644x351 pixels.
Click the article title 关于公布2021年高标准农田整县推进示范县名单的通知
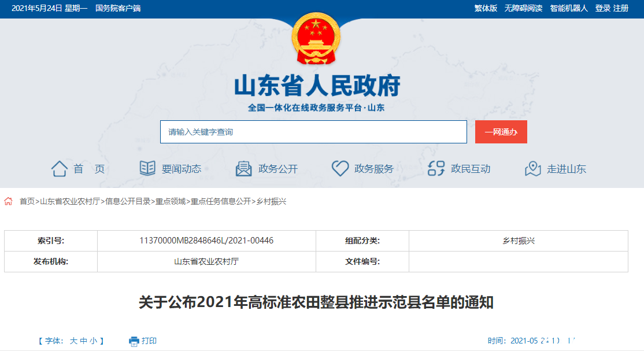click(316, 302)
